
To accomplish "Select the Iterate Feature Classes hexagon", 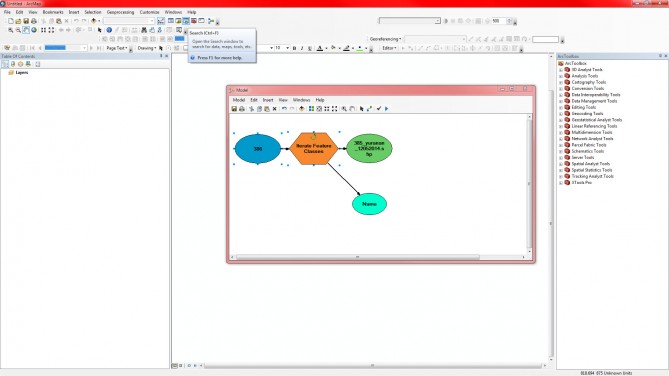I will click(314, 149).
